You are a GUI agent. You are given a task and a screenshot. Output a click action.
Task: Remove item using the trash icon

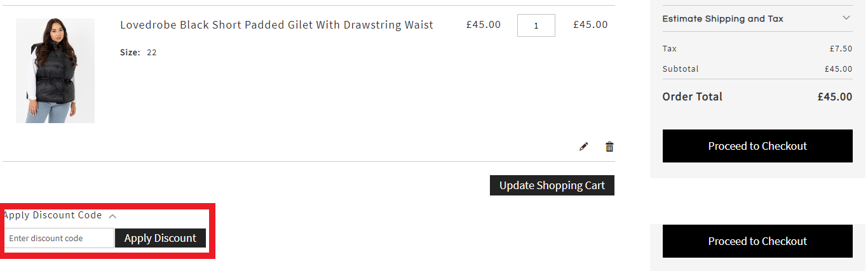click(609, 147)
